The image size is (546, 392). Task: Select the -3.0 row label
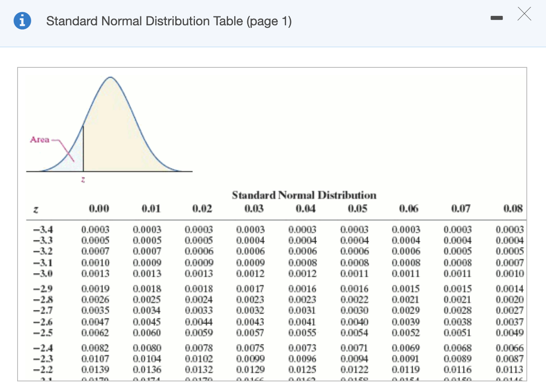tap(43, 273)
